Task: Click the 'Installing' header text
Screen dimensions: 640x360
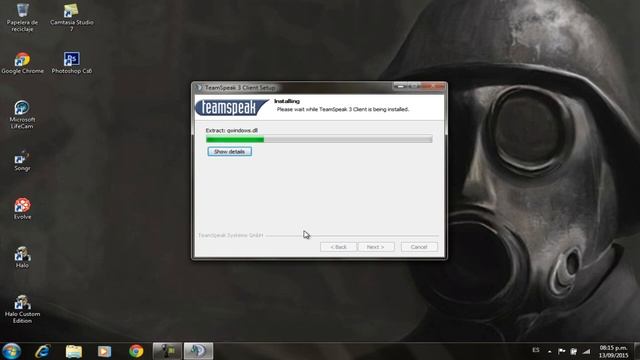Action: tap(287, 101)
